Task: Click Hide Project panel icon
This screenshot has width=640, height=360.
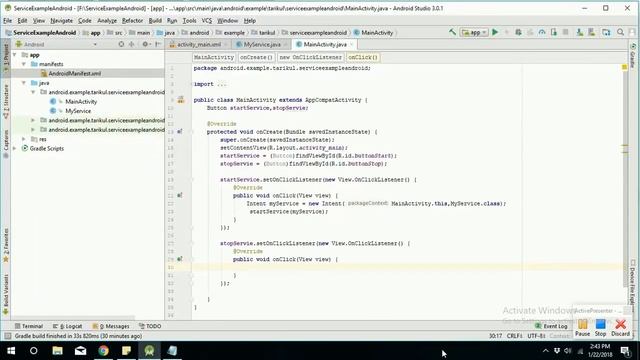Action: 158,44
